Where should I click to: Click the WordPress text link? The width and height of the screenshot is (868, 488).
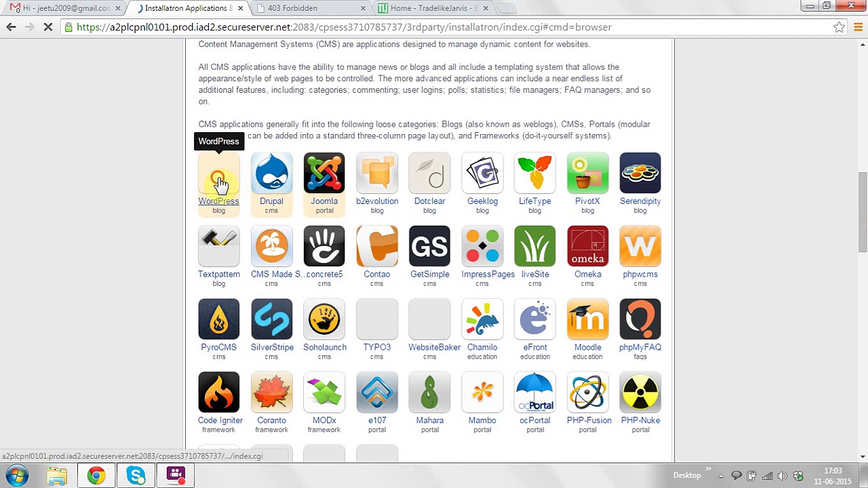coord(218,201)
